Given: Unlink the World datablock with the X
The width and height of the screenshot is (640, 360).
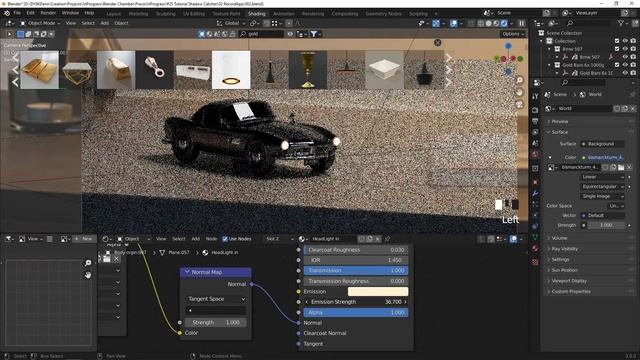Looking at the screenshot, I should [633, 109].
